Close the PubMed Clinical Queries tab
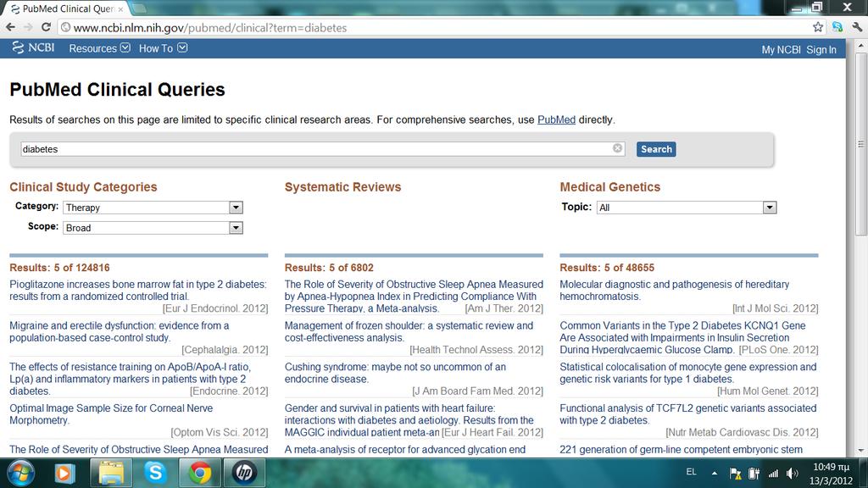Viewport: 868px width, 488px height. pos(120,9)
